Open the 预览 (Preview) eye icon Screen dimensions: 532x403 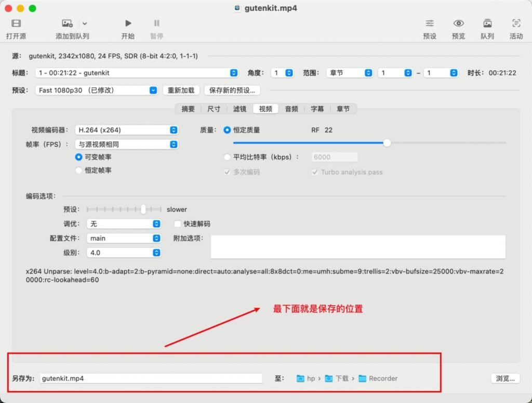458,23
